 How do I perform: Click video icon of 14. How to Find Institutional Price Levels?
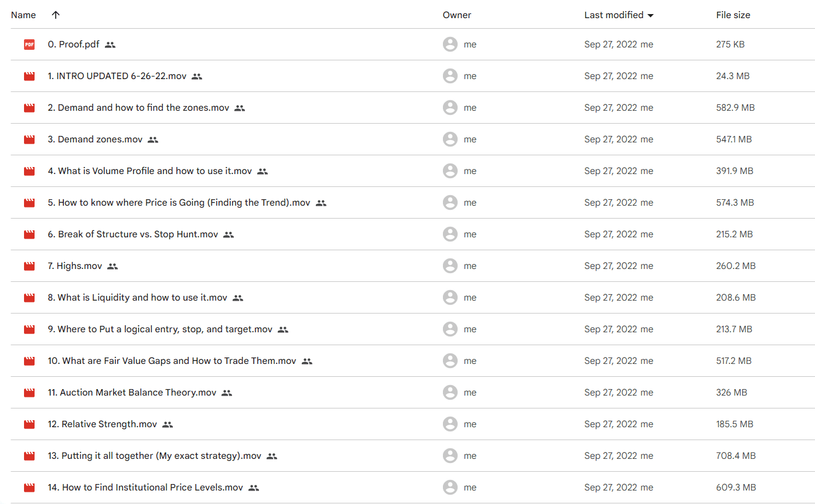coord(29,488)
